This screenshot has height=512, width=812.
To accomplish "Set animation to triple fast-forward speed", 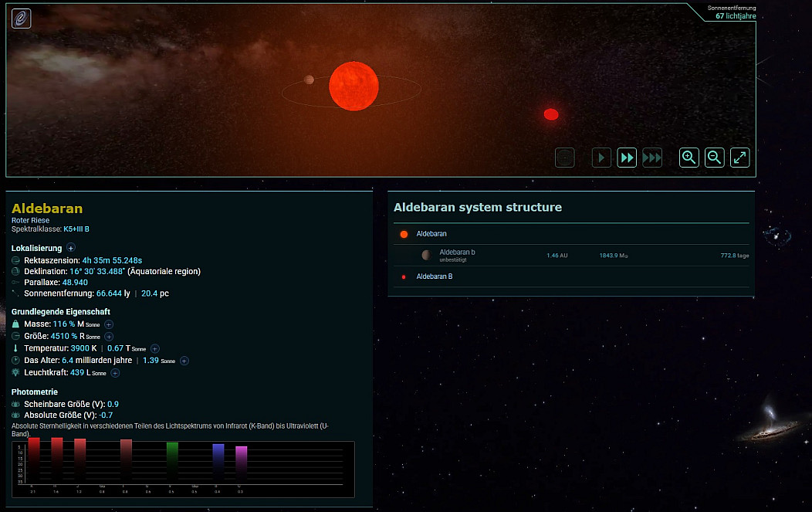I will (x=652, y=158).
